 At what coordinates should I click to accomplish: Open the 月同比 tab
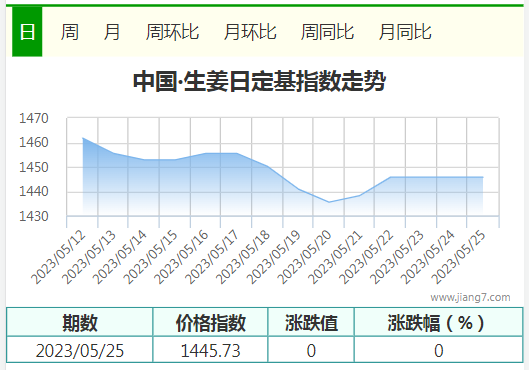click(x=405, y=32)
